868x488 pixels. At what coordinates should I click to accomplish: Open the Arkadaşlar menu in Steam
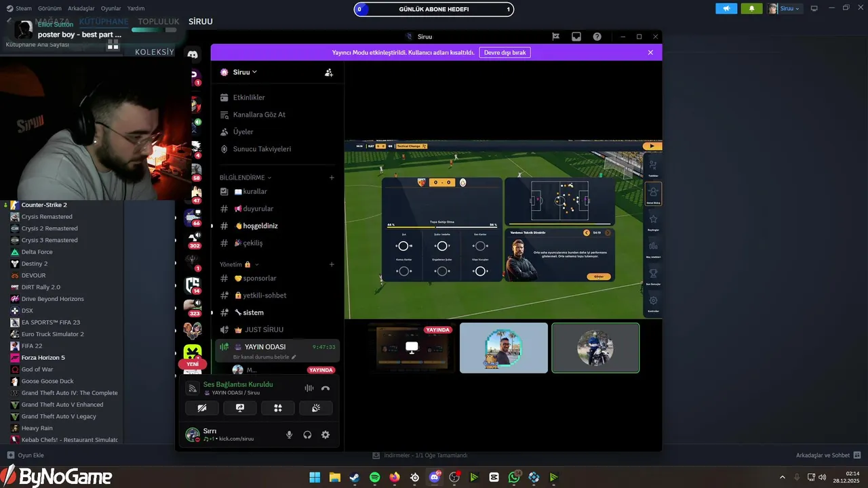(81, 8)
